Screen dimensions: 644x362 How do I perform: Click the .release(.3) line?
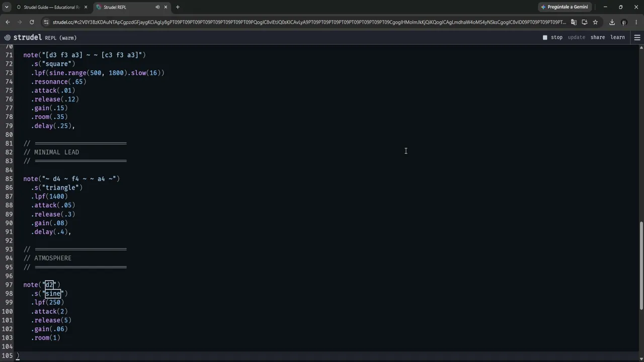click(x=53, y=214)
